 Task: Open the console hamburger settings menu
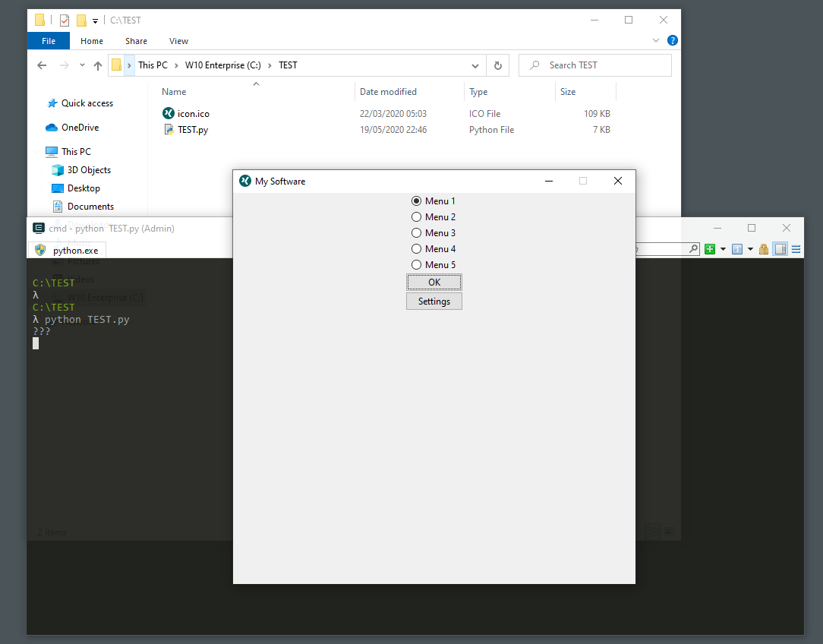(796, 249)
